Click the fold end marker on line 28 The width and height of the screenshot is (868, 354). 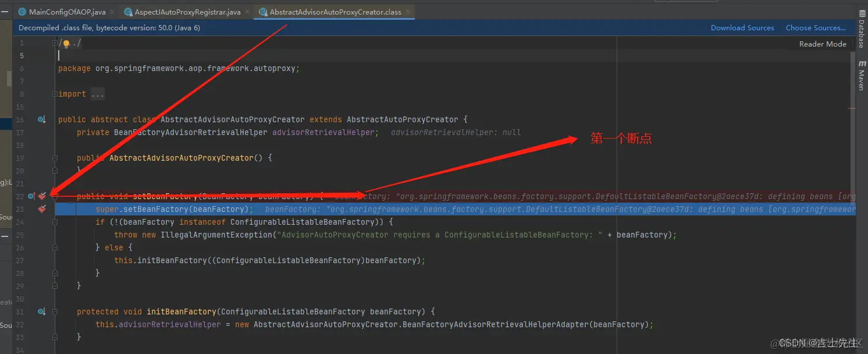55,273
